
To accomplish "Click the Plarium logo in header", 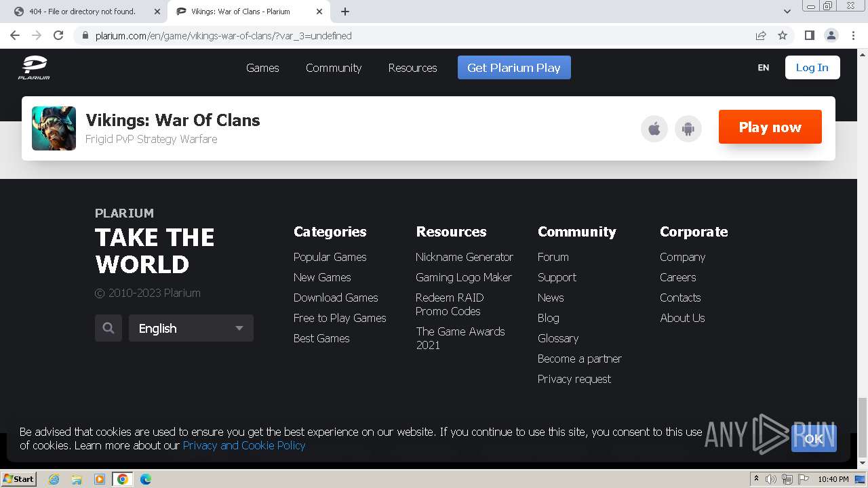I will coord(34,68).
